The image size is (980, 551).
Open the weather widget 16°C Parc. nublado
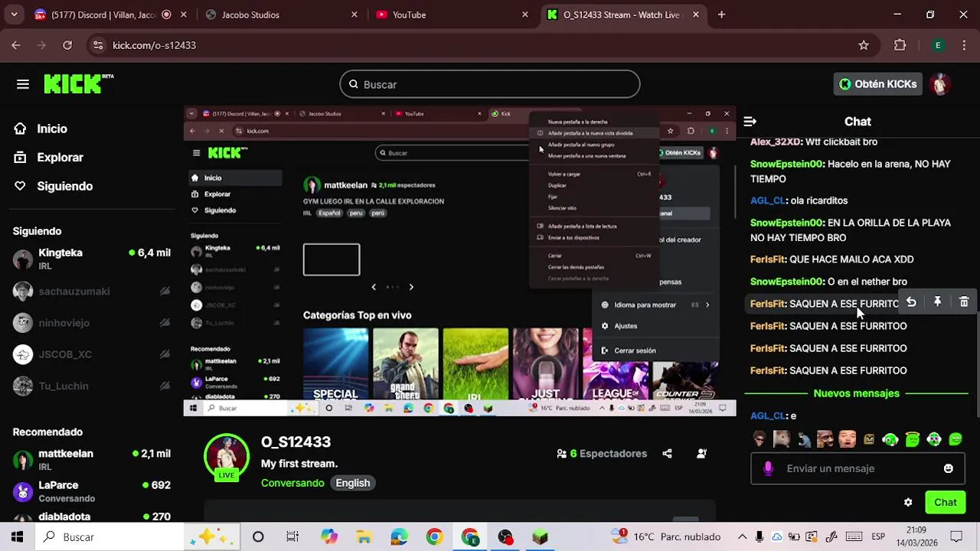coord(665,537)
